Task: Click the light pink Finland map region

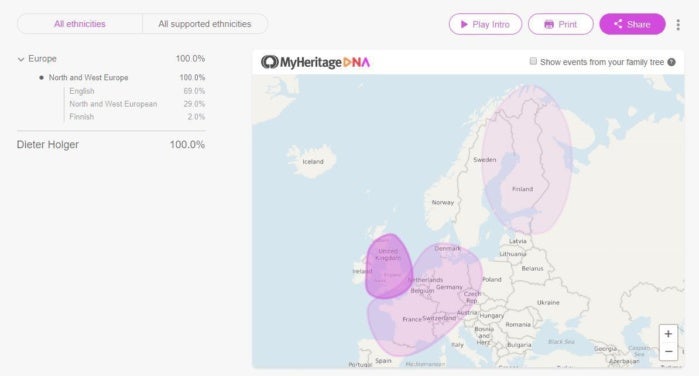Action: point(527,160)
